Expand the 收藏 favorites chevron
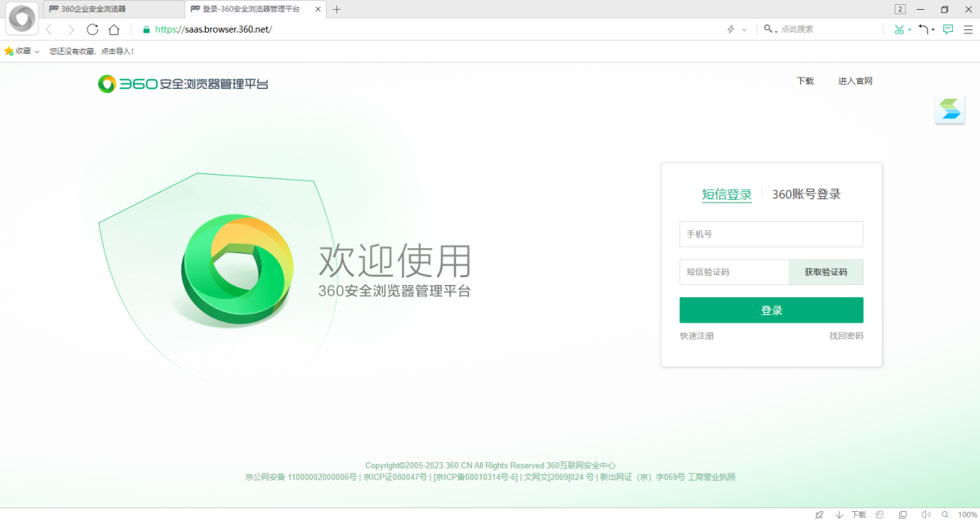 click(36, 50)
